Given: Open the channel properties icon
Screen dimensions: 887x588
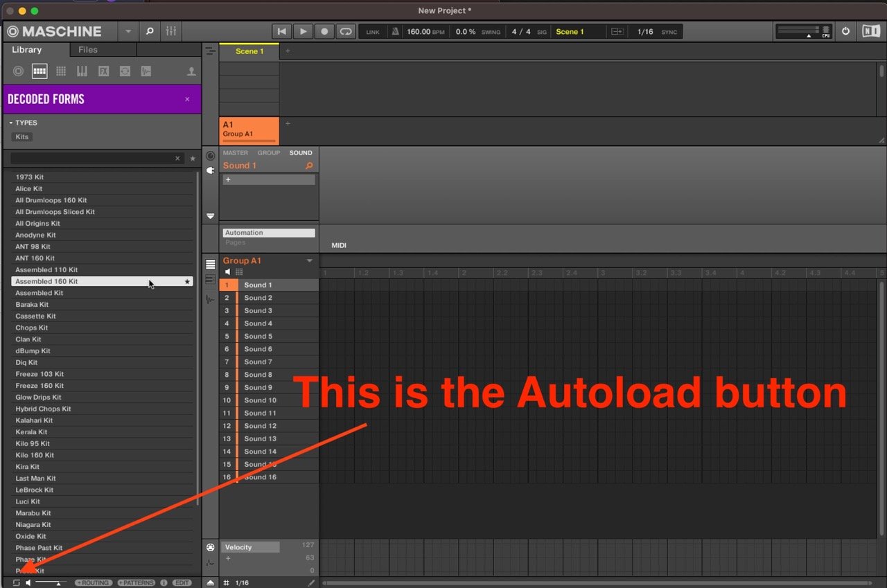Looking at the screenshot, I should coord(211,156).
